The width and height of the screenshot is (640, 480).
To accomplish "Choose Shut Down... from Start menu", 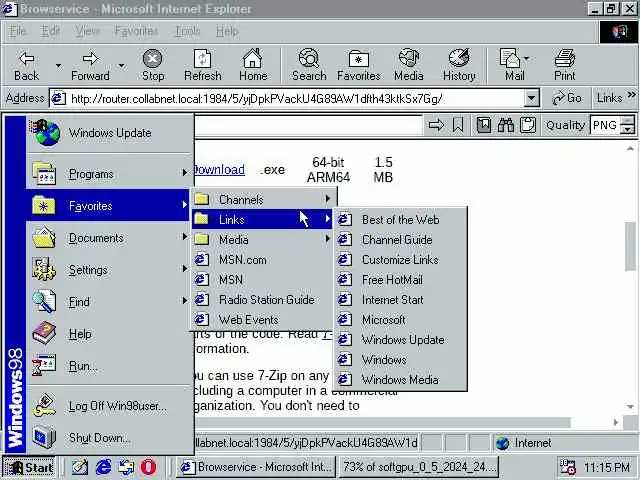I will [109, 438].
